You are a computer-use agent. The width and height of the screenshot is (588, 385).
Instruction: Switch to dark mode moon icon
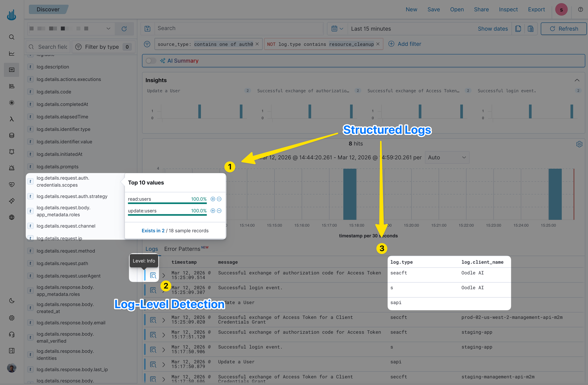coord(12,301)
